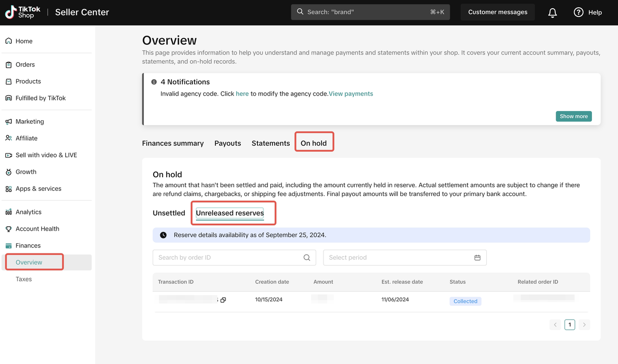Image resolution: width=618 pixels, height=364 pixels.
Task: Open Sell with video & LIVE
Action: 46,155
